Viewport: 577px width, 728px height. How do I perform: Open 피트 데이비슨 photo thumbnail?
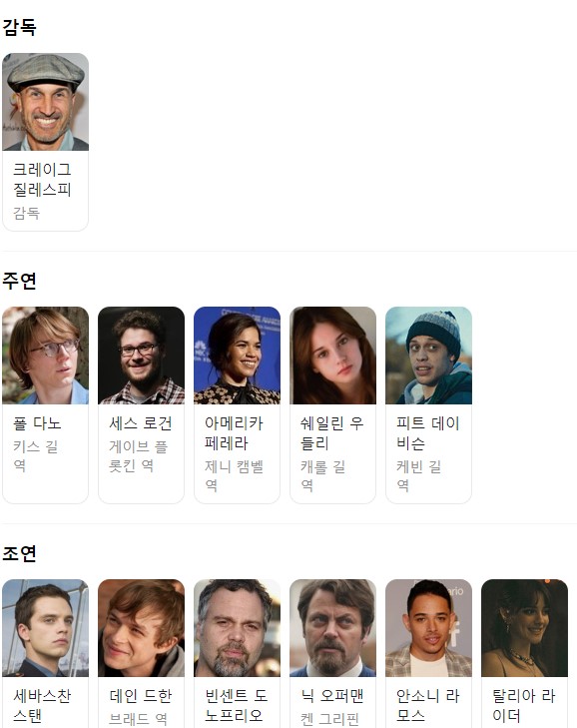point(428,356)
